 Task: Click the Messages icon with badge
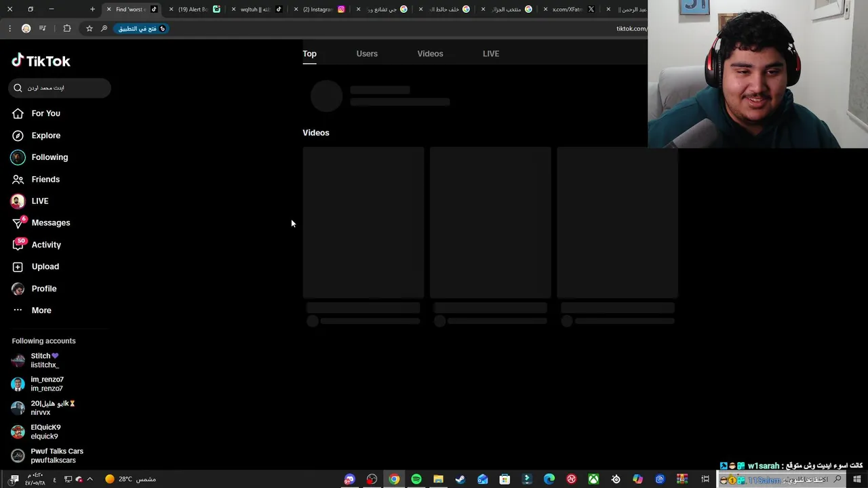click(18, 223)
